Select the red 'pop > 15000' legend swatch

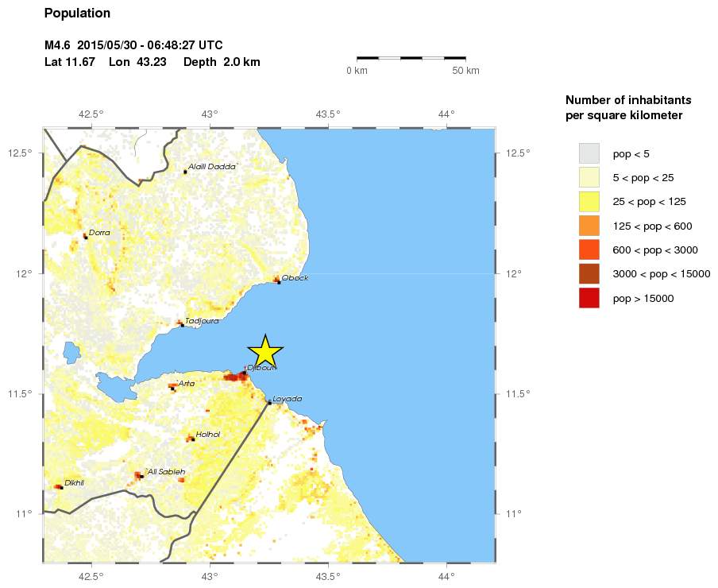pyautogui.click(x=589, y=299)
